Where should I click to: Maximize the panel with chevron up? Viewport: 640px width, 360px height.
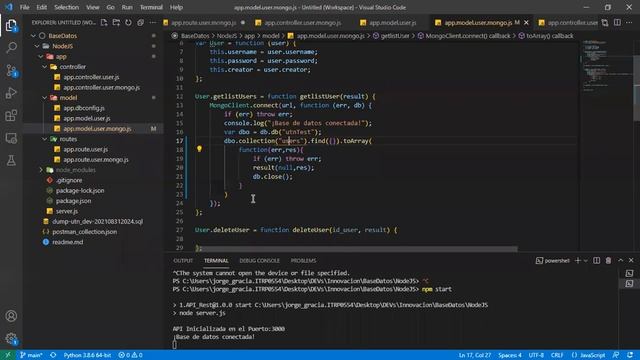click(x=620, y=260)
